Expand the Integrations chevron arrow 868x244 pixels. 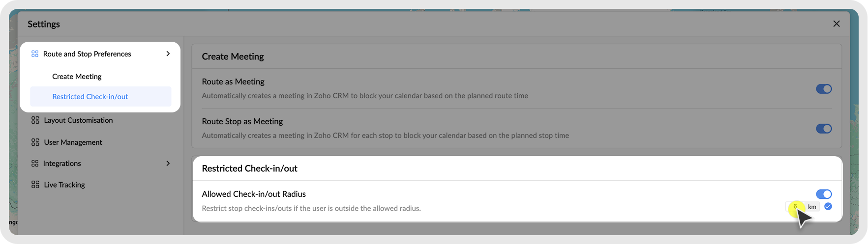coord(168,163)
